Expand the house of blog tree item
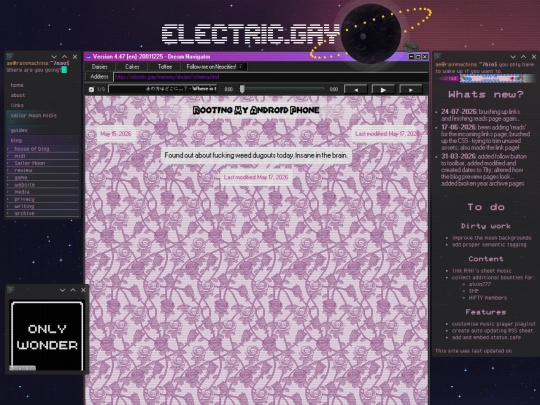 [x=32, y=149]
